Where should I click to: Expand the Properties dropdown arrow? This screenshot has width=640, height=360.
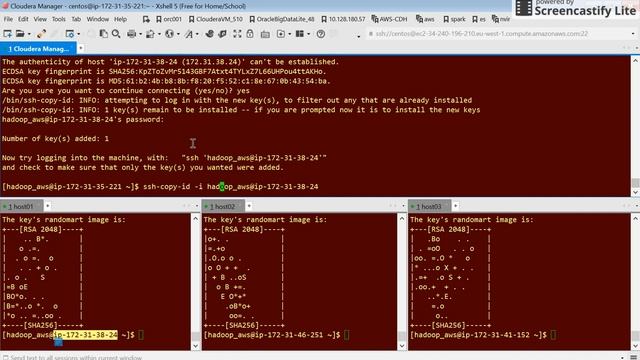pos(78,34)
